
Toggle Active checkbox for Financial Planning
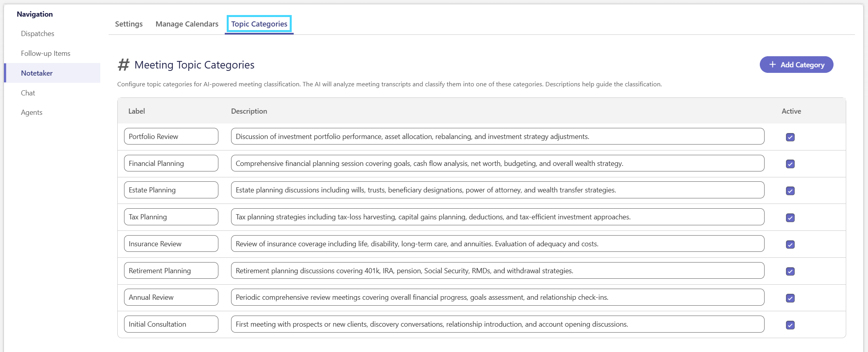[x=790, y=164]
